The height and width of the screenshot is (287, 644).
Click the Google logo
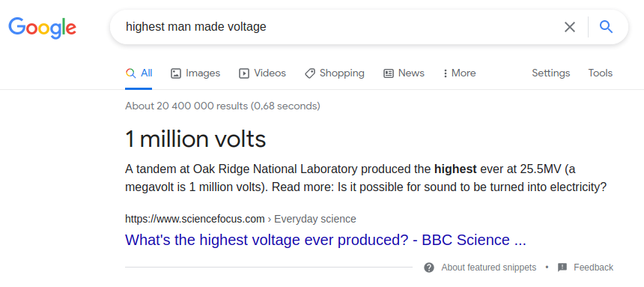(42, 28)
